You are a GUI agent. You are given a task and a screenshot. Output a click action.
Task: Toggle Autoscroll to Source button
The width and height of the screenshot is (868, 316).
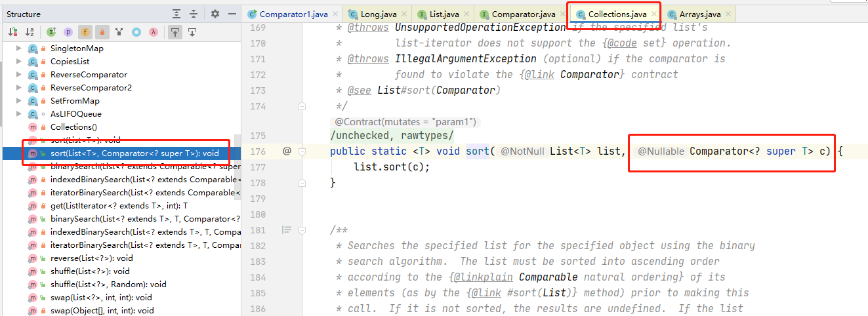[175, 31]
